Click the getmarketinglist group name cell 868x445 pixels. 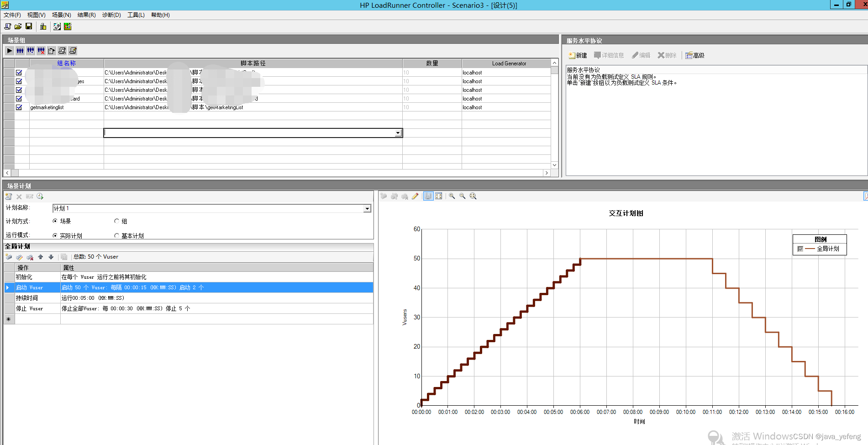[x=67, y=107]
